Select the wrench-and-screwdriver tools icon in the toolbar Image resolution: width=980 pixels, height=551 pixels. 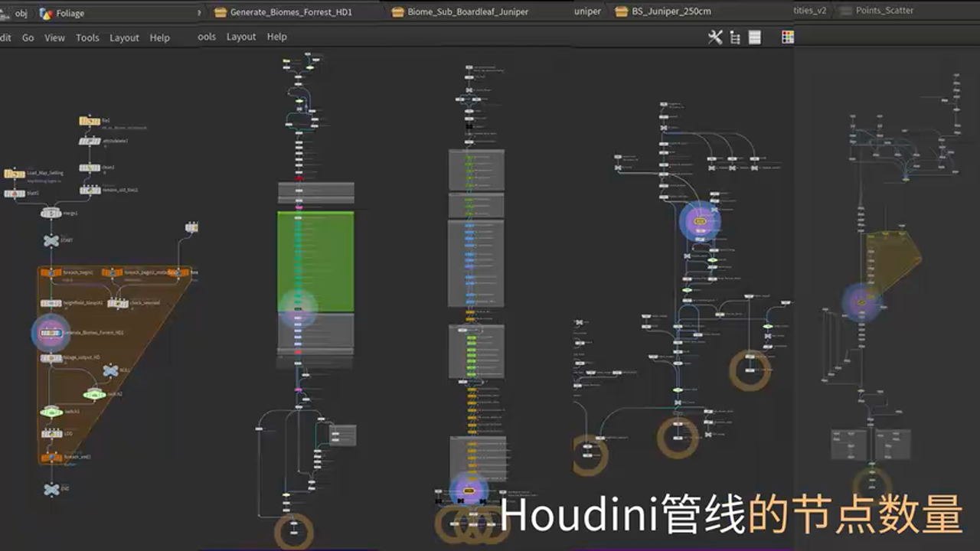(x=715, y=37)
